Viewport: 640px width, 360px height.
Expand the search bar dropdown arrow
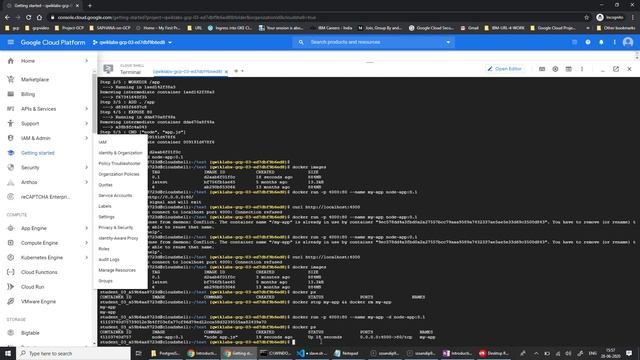coord(448,42)
